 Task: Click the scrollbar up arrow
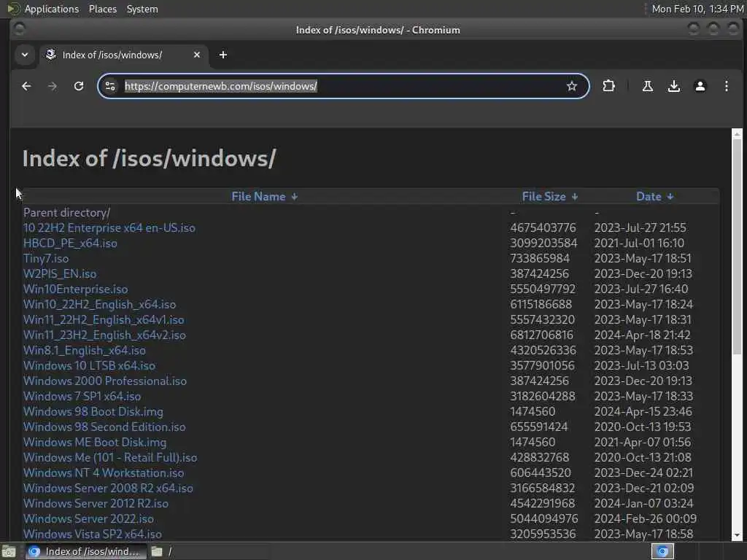point(737,134)
